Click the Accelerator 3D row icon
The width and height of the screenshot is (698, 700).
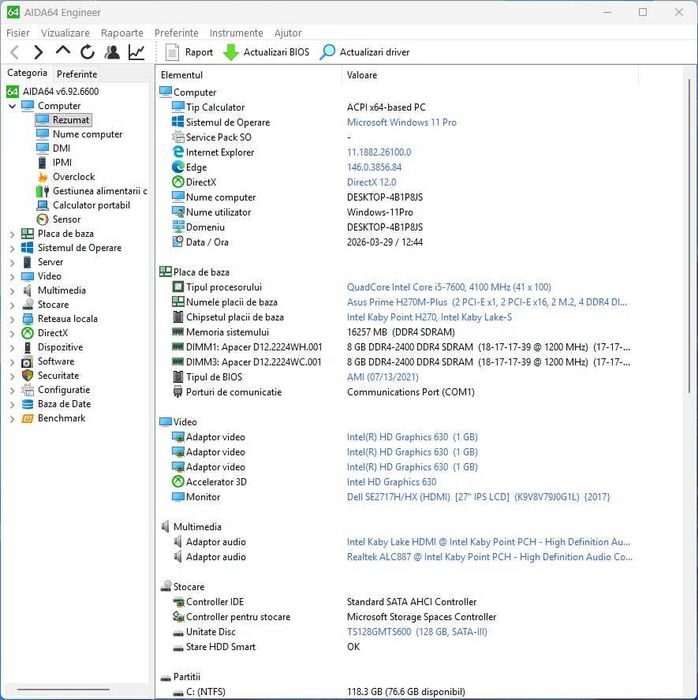click(x=178, y=482)
